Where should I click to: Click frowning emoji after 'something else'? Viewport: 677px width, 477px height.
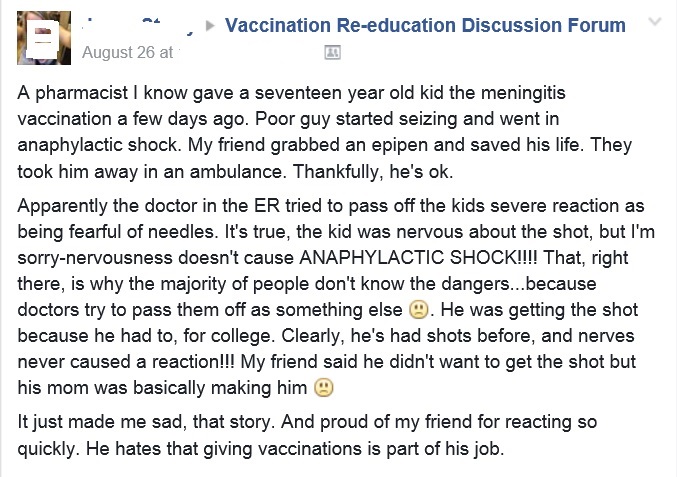pyautogui.click(x=418, y=310)
